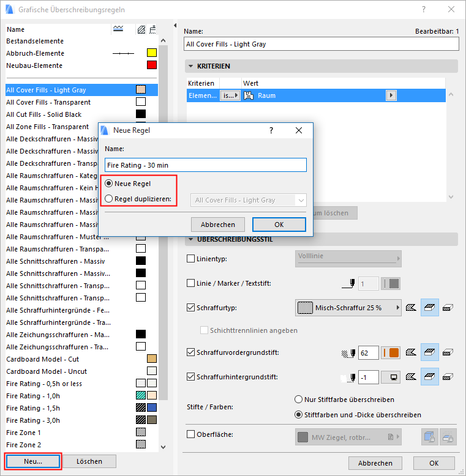
Task: Select cover fill icon in Schraffurtyp row
Action: [x=429, y=308]
